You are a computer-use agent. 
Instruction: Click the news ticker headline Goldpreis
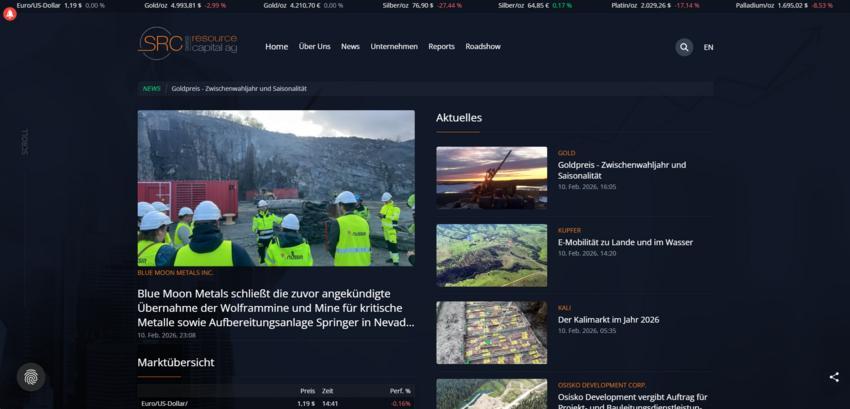[x=238, y=89]
